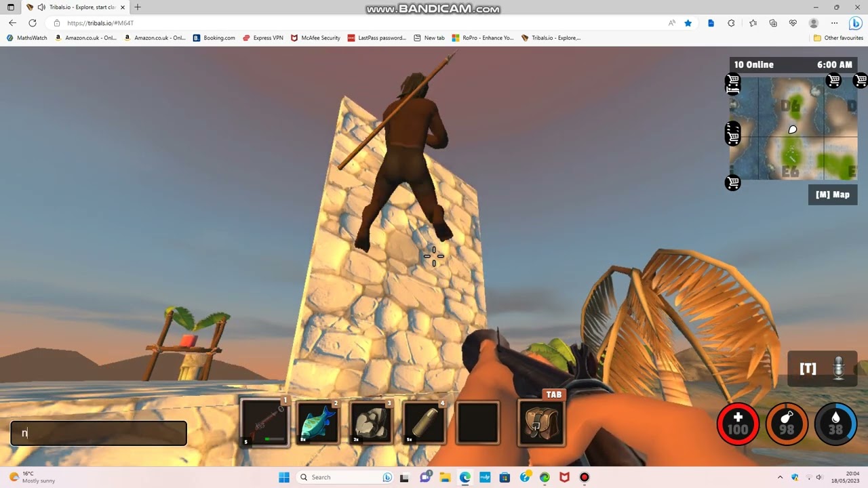
Task: Show hidden system tray icons
Action: 780,477
